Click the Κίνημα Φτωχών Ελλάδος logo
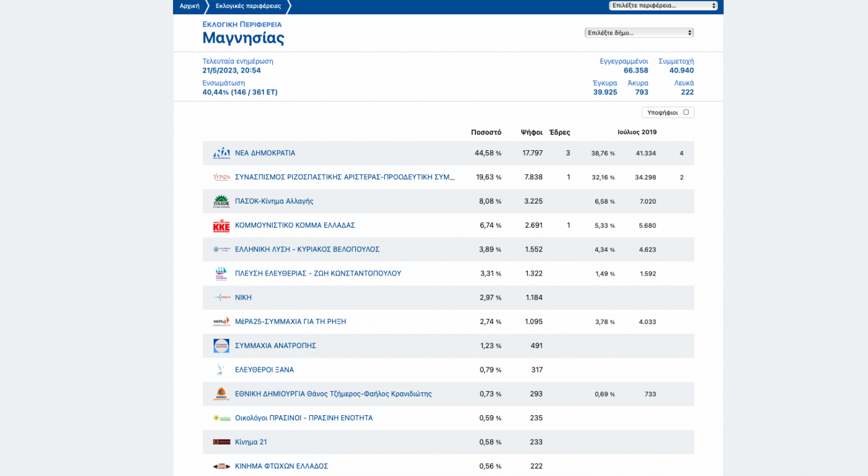Viewport: 868px width, 476px height. coord(221,466)
